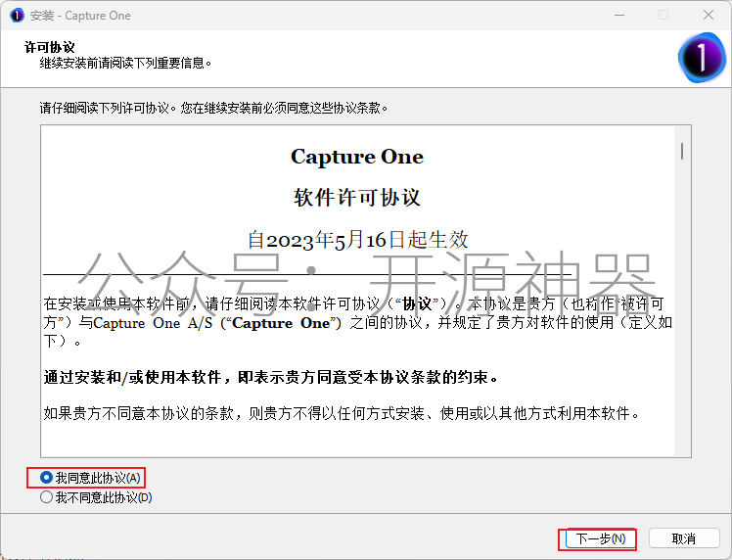The height and width of the screenshot is (560, 732).
Task: Click the 软件许可协议 heading text
Action: 357,197
